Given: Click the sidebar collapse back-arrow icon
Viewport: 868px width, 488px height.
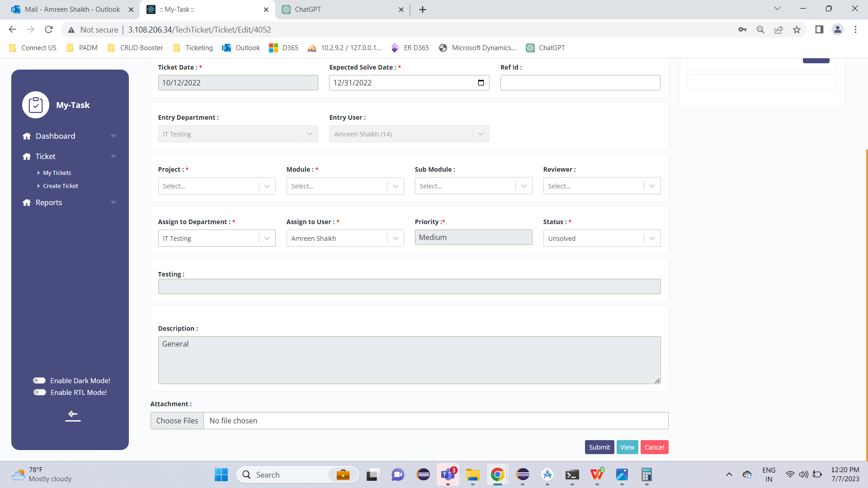Looking at the screenshot, I should click(73, 414).
